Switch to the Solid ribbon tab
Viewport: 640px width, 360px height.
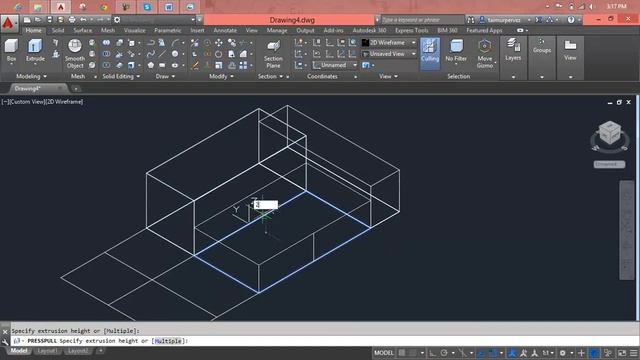(x=58, y=31)
